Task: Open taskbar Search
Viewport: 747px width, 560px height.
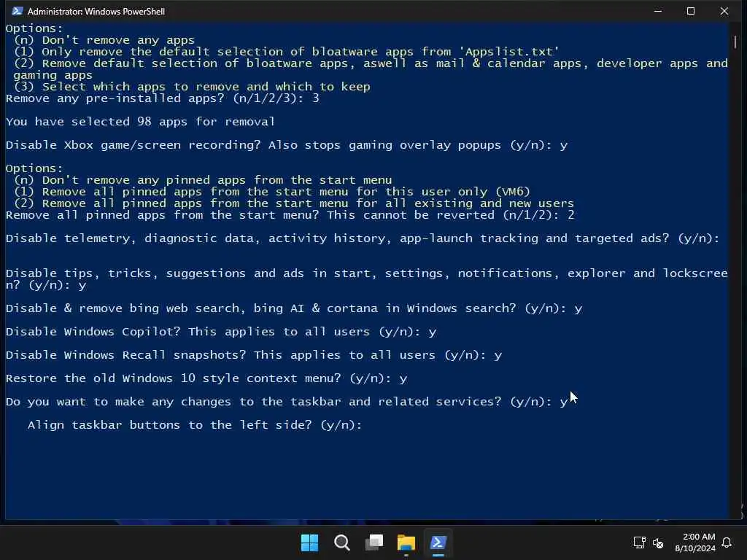Action: coord(341,542)
